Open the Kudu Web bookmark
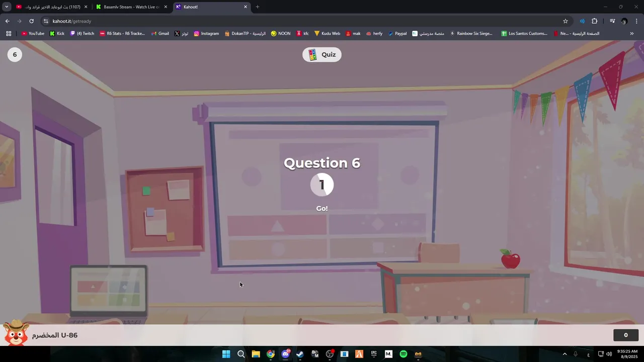 (x=327, y=34)
